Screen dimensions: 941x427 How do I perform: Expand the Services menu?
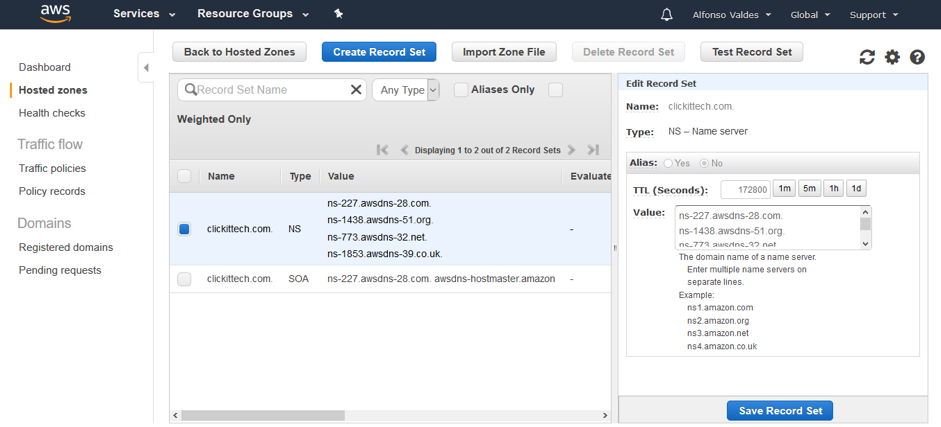pos(144,14)
